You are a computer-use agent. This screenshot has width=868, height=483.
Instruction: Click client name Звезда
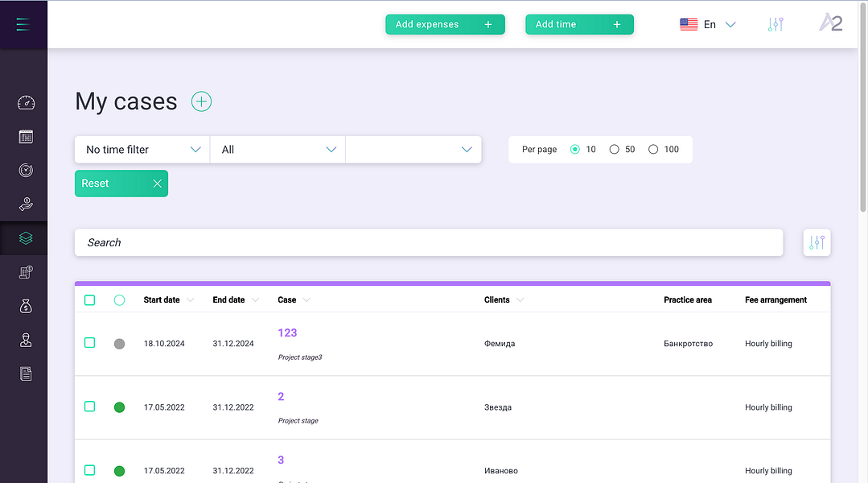(x=498, y=407)
